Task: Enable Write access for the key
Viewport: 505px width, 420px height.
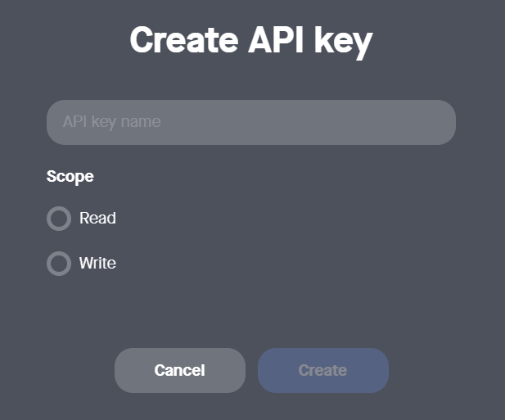Action: (x=59, y=264)
